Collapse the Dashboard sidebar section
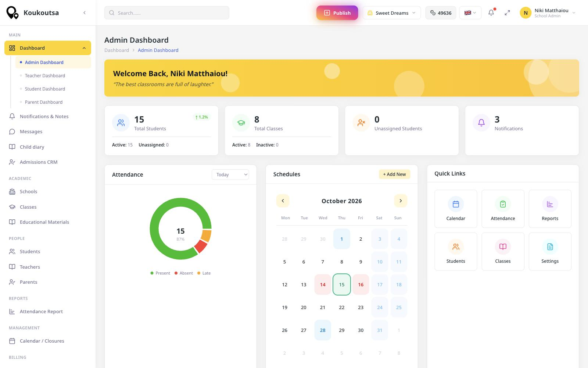This screenshot has width=588, height=368. click(48, 48)
